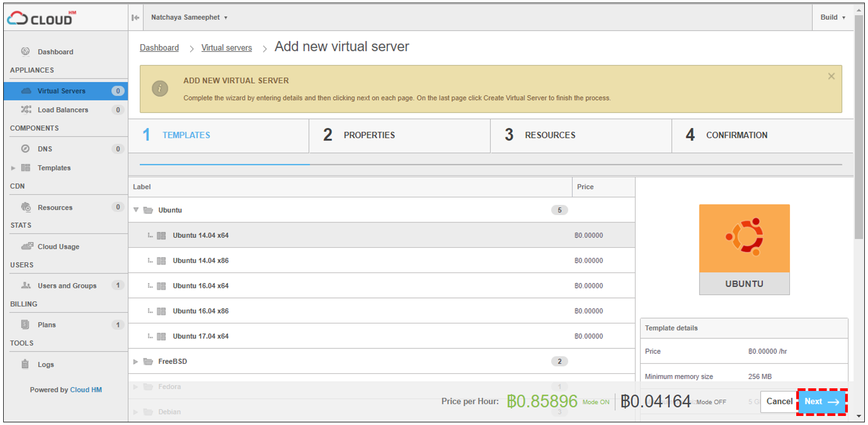
Task: Click the FreeBSD folder icon
Action: point(148,361)
